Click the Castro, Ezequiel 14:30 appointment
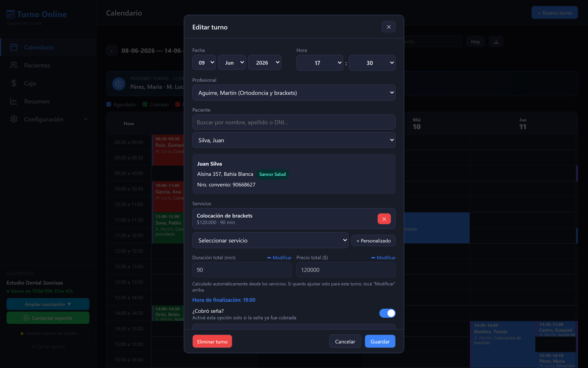The width and height of the screenshot is (588, 368). [556, 329]
